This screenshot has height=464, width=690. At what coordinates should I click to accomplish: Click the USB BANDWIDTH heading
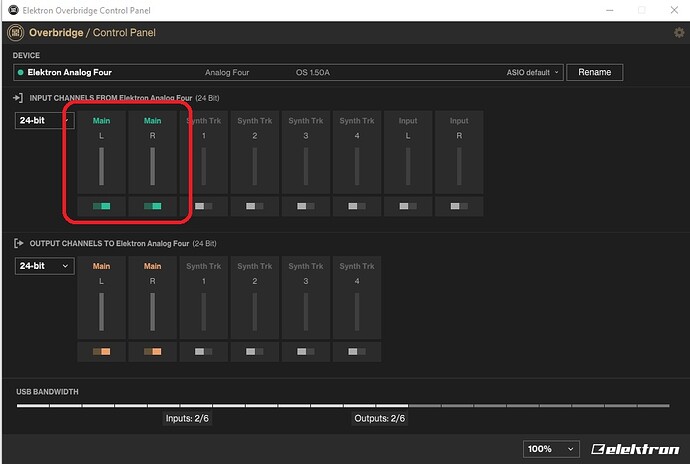point(48,391)
